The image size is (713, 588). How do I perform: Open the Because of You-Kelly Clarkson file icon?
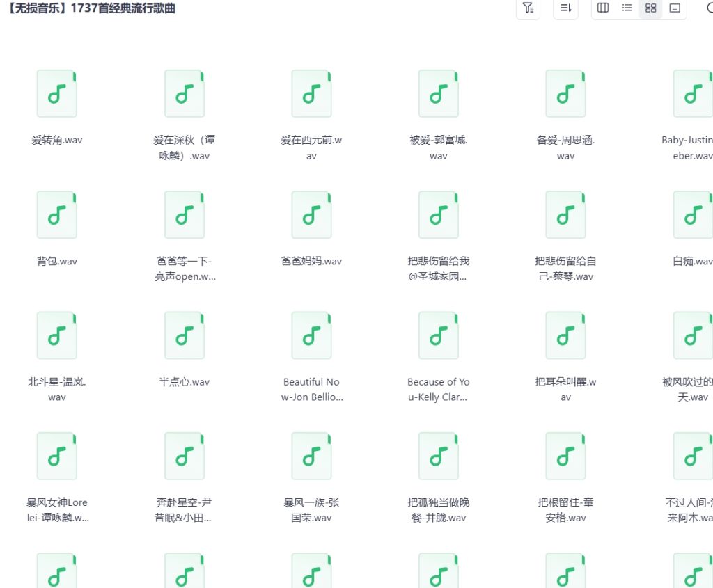[x=439, y=336]
